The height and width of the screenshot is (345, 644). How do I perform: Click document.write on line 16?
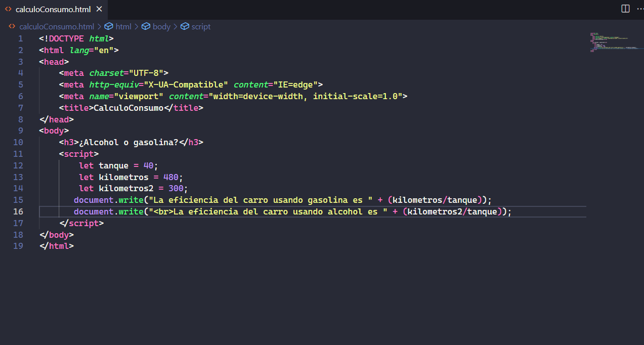(x=109, y=211)
